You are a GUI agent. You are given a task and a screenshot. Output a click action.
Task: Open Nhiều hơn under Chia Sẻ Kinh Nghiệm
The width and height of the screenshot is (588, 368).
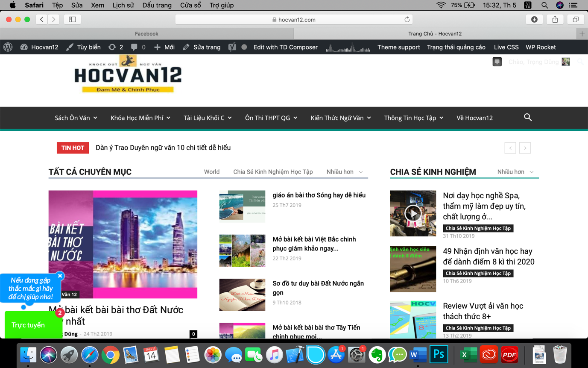pos(515,172)
